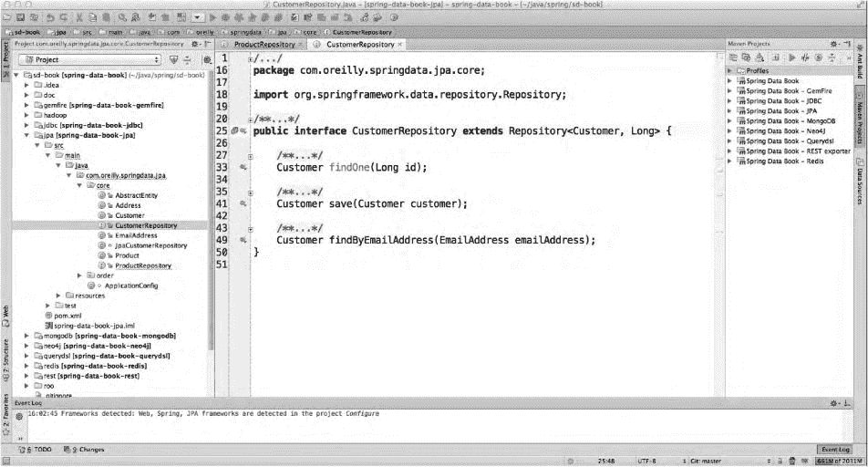The width and height of the screenshot is (868, 467).
Task: Expand the Profiles node in Maven Projects
Action: (730, 70)
